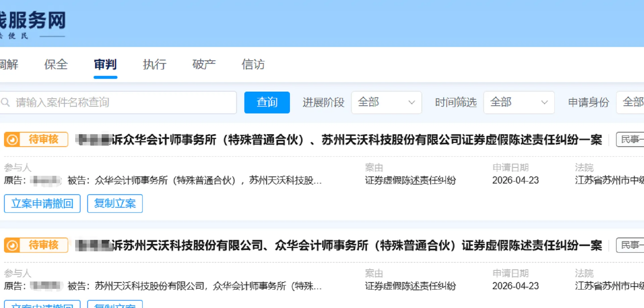Click 申请日期 2026-04-23 of second case

(x=515, y=286)
